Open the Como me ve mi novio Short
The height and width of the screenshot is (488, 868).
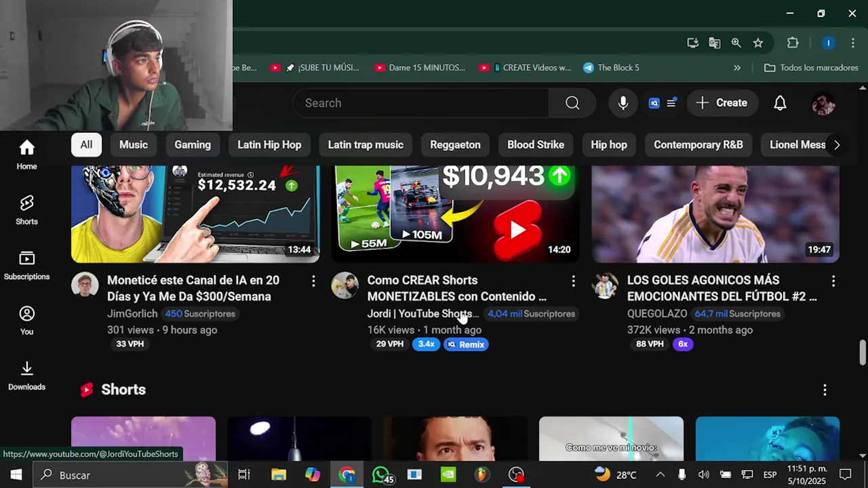[611, 439]
